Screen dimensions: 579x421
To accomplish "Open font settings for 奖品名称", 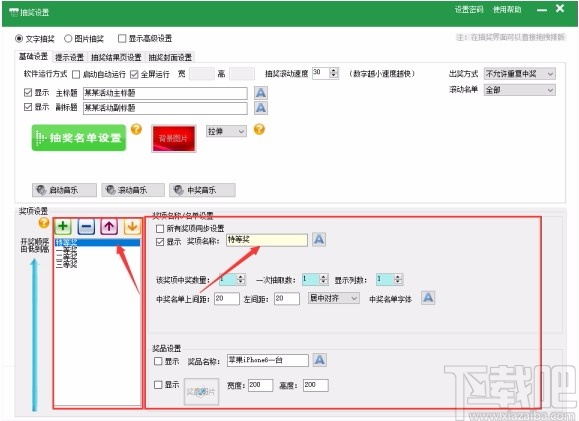I will click(x=319, y=360).
